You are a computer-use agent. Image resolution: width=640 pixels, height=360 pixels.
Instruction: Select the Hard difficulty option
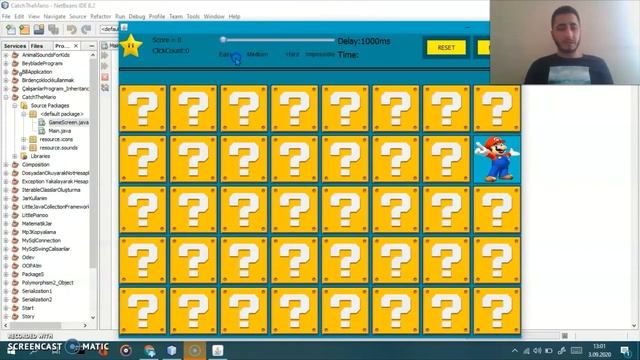pos(293,54)
